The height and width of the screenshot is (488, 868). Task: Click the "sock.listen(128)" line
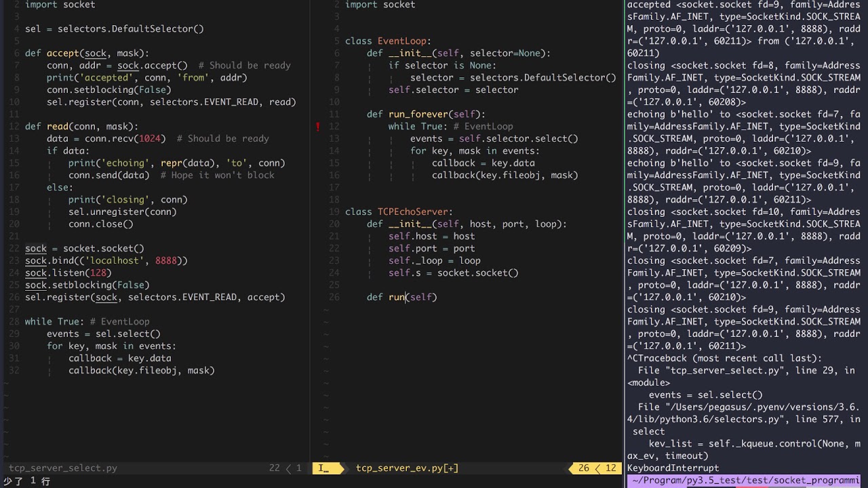(x=68, y=273)
